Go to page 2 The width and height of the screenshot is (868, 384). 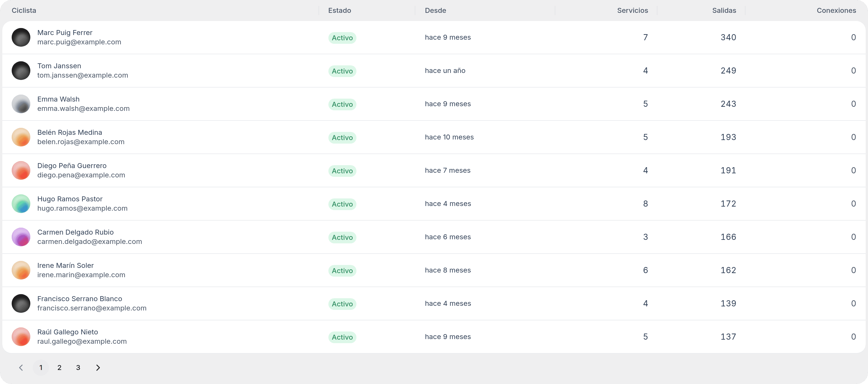click(59, 368)
